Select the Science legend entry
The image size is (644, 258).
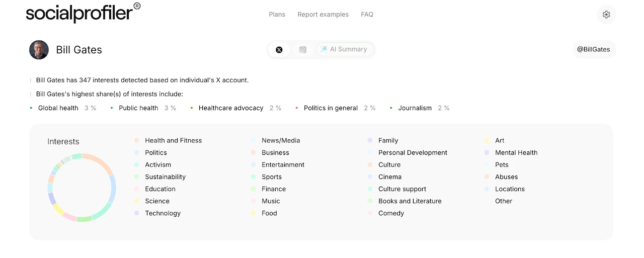click(x=152, y=201)
